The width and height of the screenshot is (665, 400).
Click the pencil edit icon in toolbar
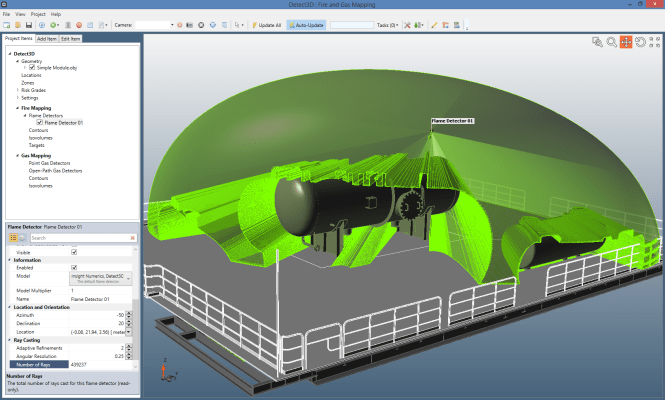click(x=434, y=25)
